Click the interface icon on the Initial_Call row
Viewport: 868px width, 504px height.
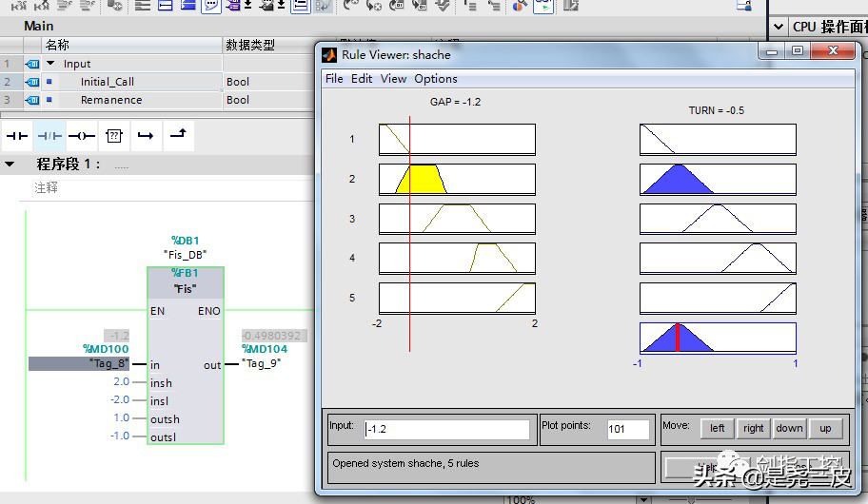(32, 82)
